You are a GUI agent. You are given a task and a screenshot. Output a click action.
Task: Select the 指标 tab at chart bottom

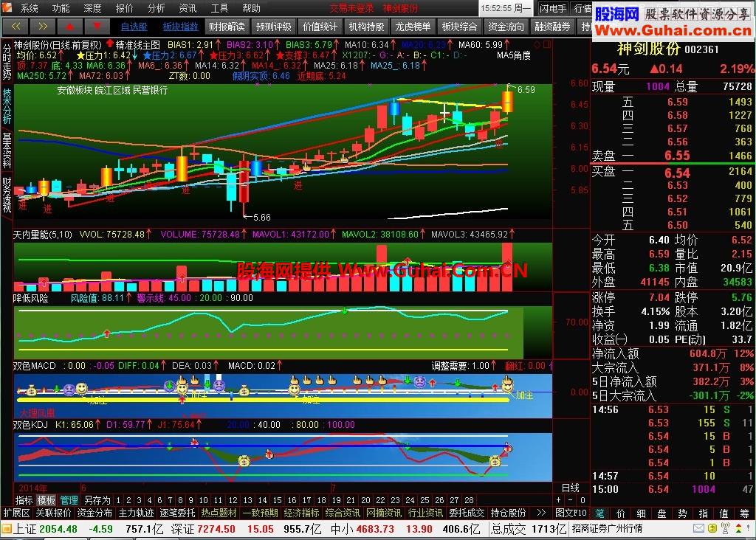(24, 500)
